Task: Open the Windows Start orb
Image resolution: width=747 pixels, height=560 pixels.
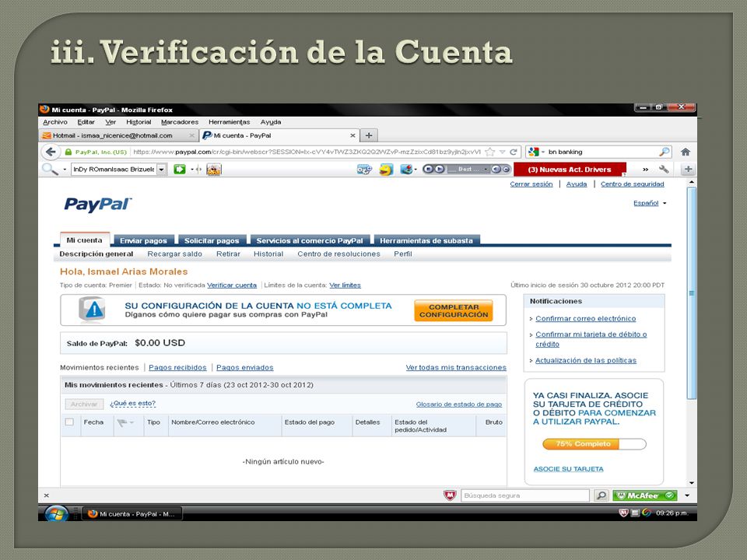Action: [x=56, y=513]
